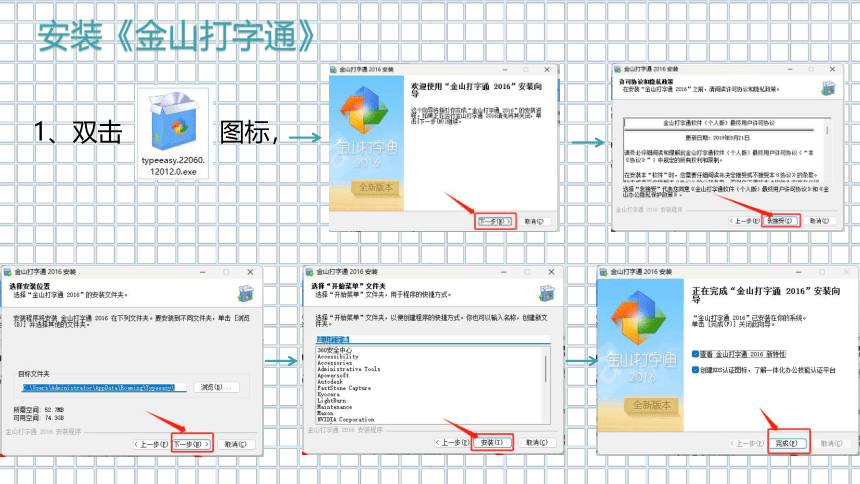Screen dimensions: 860x484
Task: Go back with 上一步 in the license agreement window
Action: point(745,221)
